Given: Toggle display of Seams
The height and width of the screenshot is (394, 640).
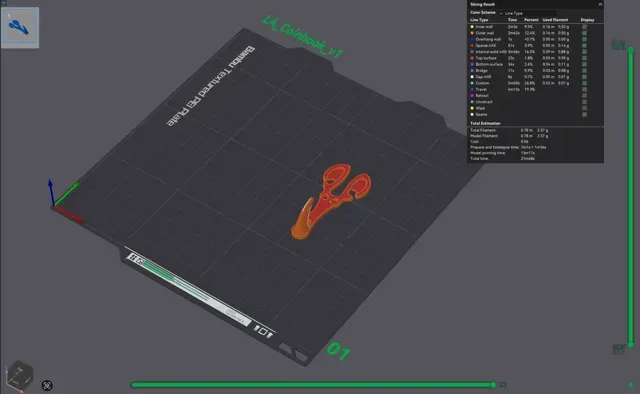Looking at the screenshot, I should tap(584, 114).
